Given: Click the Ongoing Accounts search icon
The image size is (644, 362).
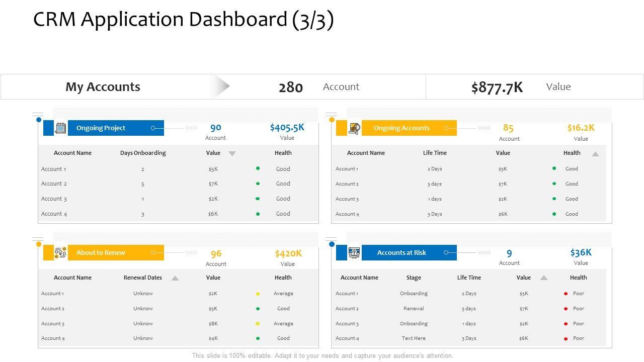Looking at the screenshot, I should click(x=354, y=128).
